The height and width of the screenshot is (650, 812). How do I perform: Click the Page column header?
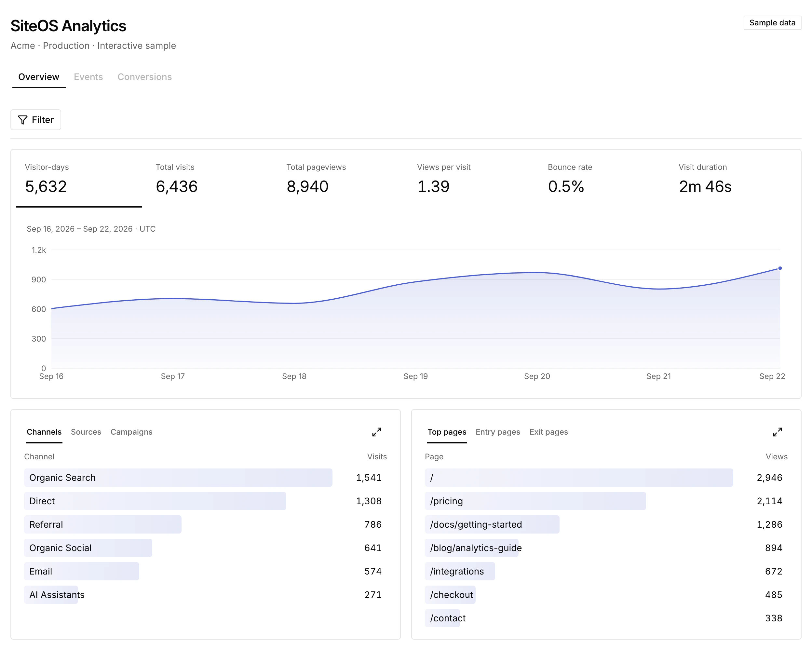coord(434,456)
